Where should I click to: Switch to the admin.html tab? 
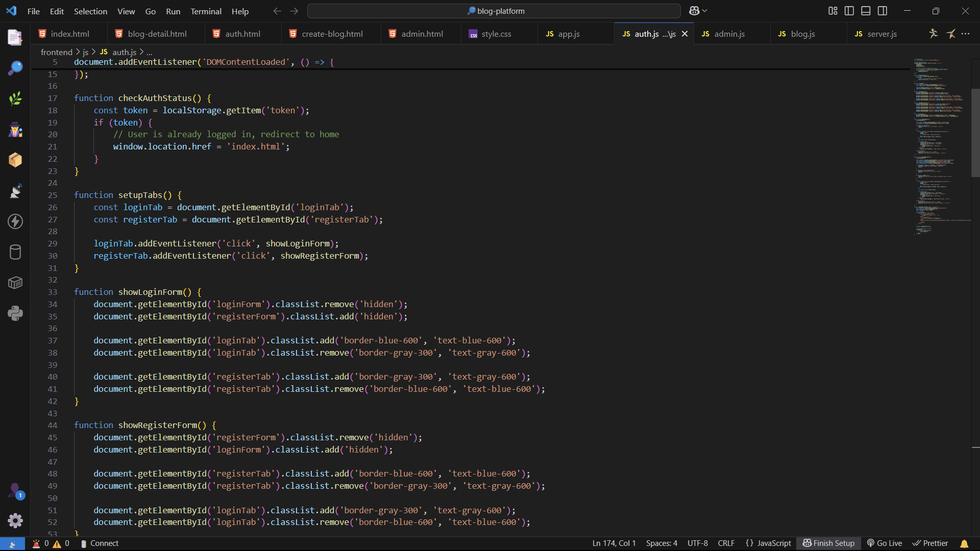pyautogui.click(x=422, y=34)
